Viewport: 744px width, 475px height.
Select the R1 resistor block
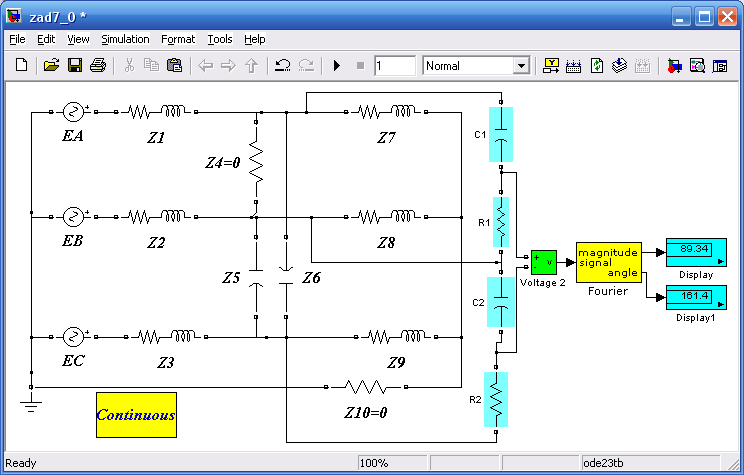click(x=501, y=222)
